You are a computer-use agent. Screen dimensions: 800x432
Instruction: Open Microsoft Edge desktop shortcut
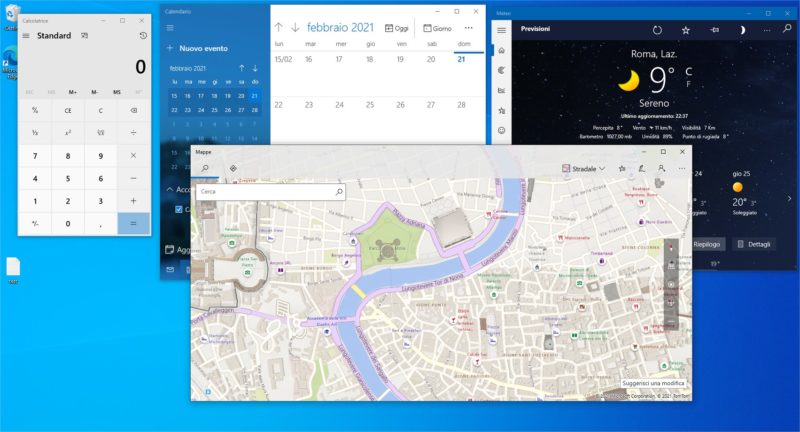[10, 63]
